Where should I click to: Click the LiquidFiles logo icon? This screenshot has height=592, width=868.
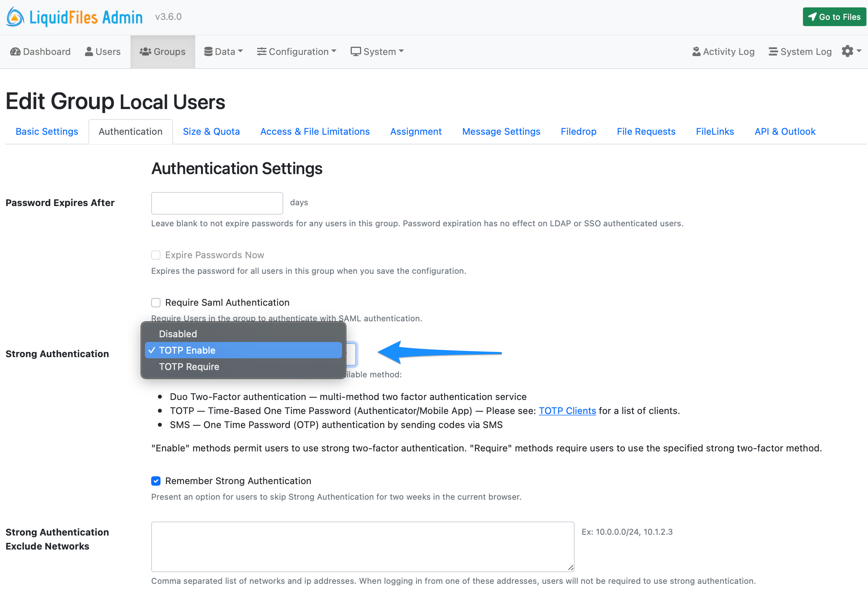coord(16,17)
